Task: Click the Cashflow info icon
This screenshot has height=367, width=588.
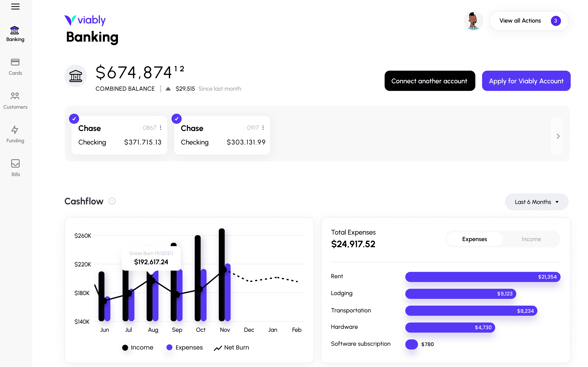Action: (112, 201)
